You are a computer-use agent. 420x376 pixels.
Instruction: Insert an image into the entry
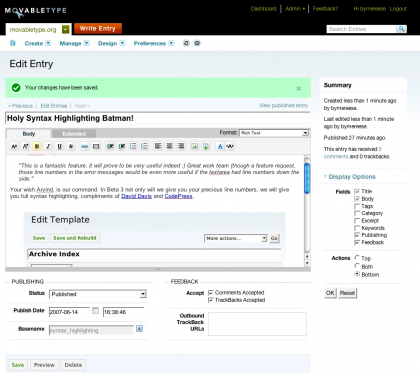pos(194,146)
